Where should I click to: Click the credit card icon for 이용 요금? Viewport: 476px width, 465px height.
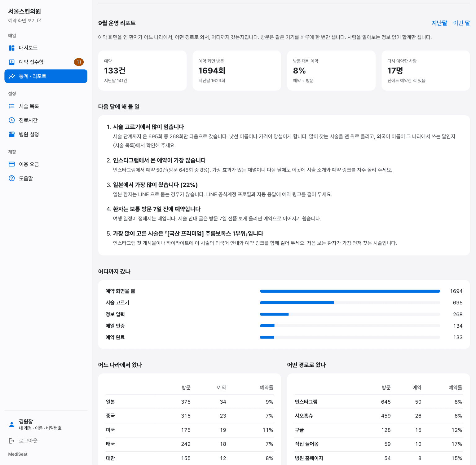12,164
